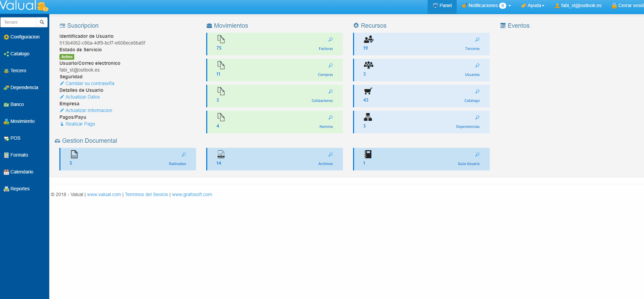Click the Terceros people icon in Recursos
This screenshot has width=644, height=299.
tap(368, 39)
